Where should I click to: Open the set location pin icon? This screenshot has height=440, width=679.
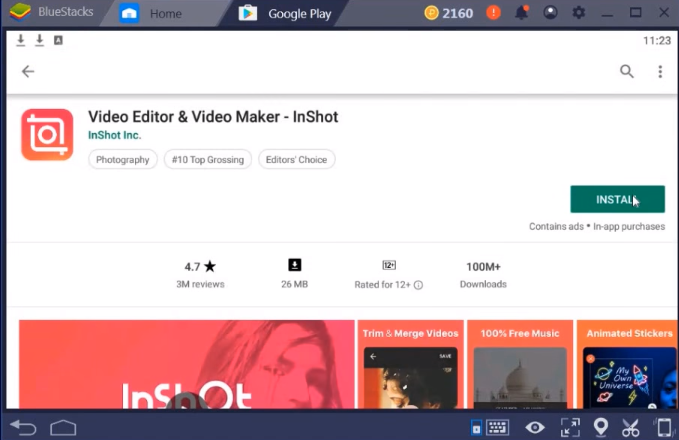(x=601, y=427)
